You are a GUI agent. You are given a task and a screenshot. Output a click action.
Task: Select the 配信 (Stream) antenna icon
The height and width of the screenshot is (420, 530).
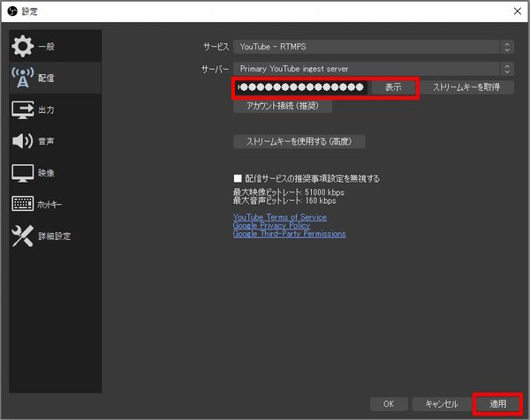coord(22,78)
